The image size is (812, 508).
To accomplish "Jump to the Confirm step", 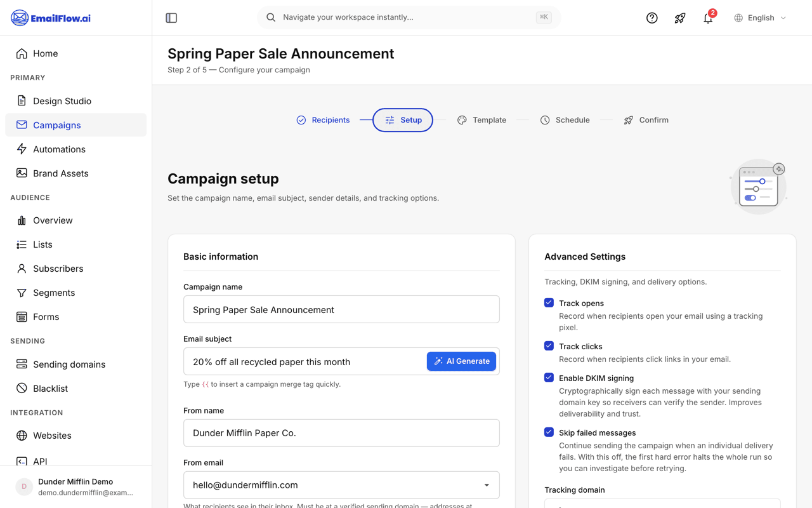I will point(646,120).
